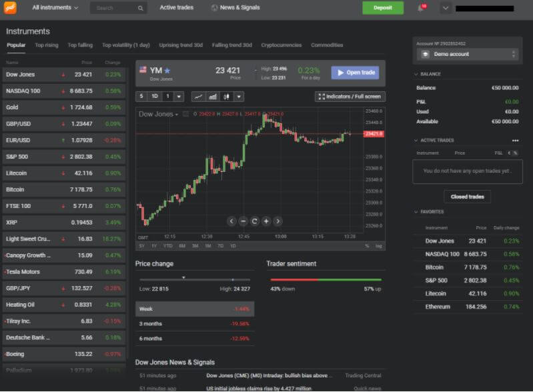Click the Open trade button
Screen dimensions: 533x392
[x=355, y=73]
